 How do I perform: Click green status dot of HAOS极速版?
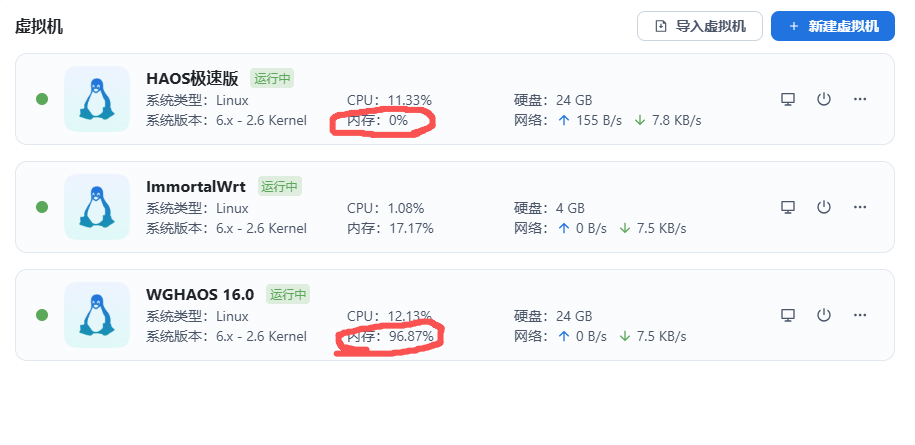(x=42, y=99)
